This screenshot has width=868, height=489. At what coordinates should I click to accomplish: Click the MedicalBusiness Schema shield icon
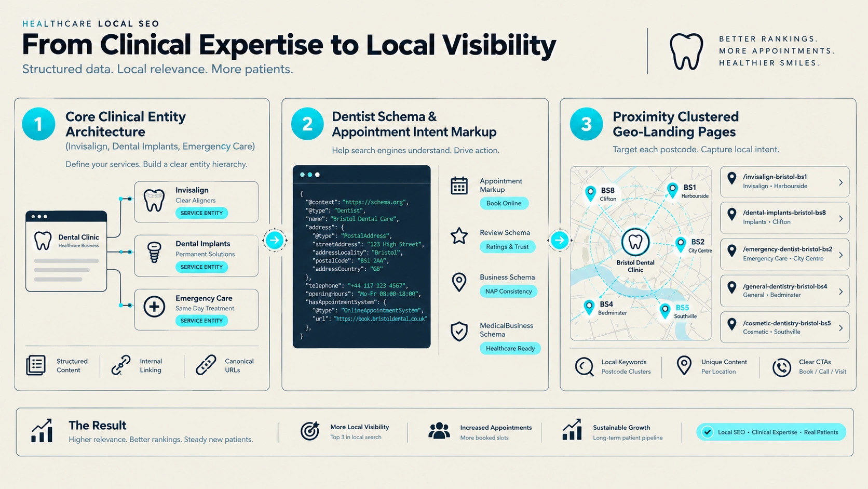[x=459, y=332]
